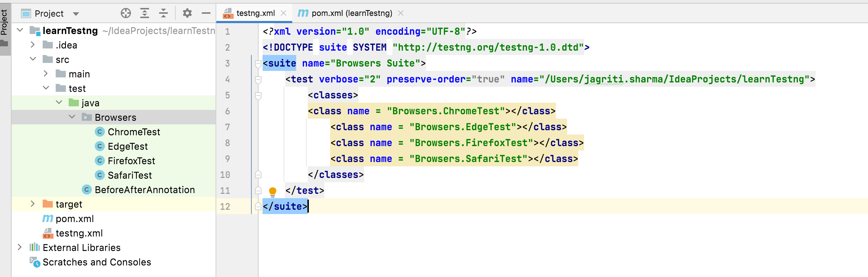Click the Maven icon on pom.xml tab
Image resolution: width=868 pixels, height=277 pixels.
tap(303, 13)
